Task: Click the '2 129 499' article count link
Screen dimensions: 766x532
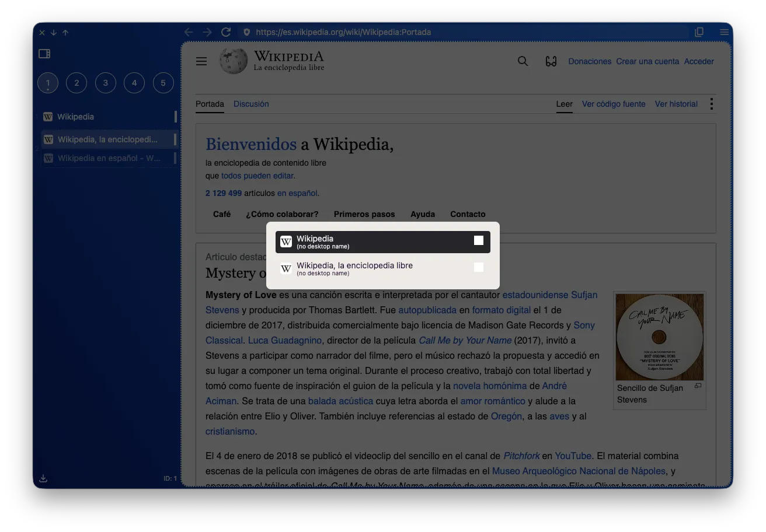Action: [224, 193]
